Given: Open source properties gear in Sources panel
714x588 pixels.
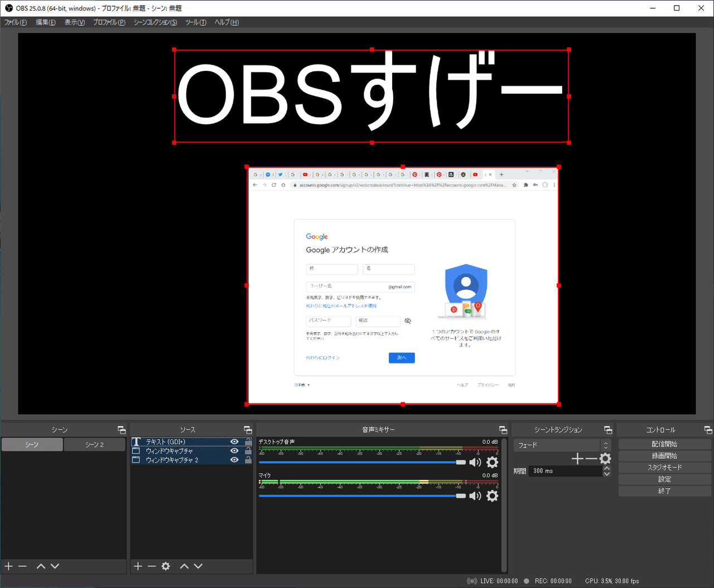Looking at the screenshot, I should point(166,566).
